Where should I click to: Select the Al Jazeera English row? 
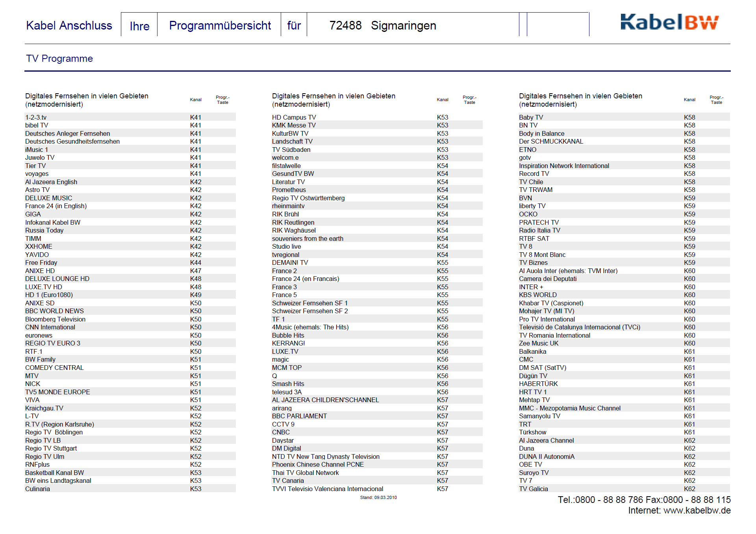coord(51,182)
